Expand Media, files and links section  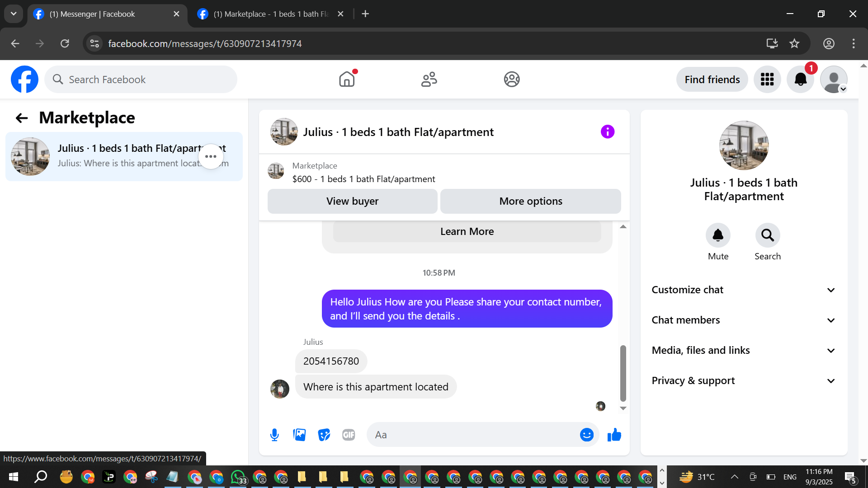(x=744, y=351)
